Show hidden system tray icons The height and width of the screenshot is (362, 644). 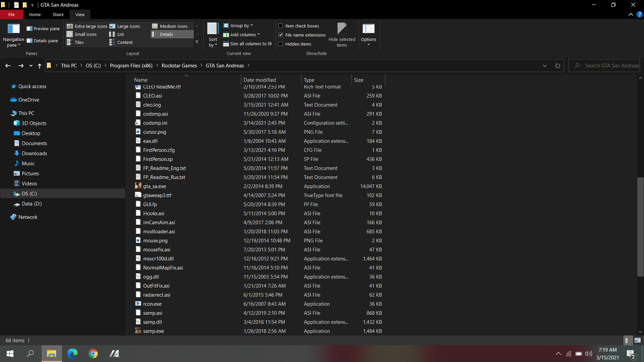[x=558, y=353]
